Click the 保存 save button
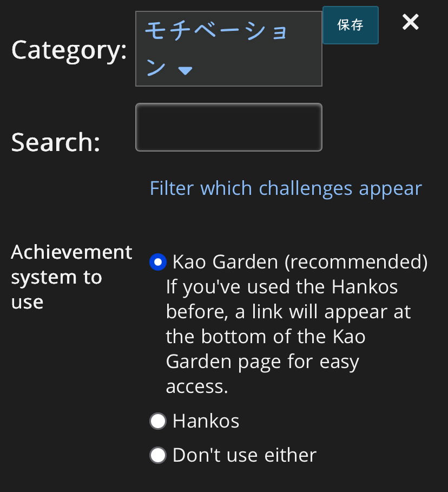 [350, 25]
